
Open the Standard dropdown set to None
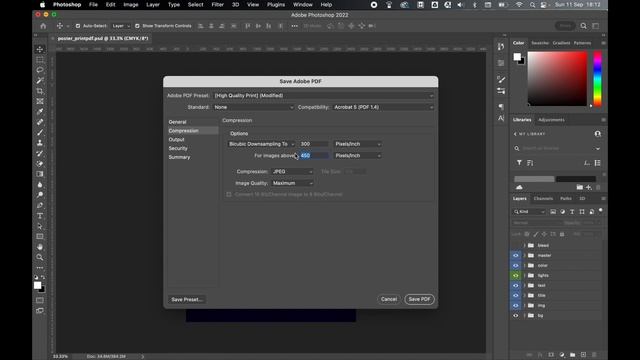tap(253, 107)
